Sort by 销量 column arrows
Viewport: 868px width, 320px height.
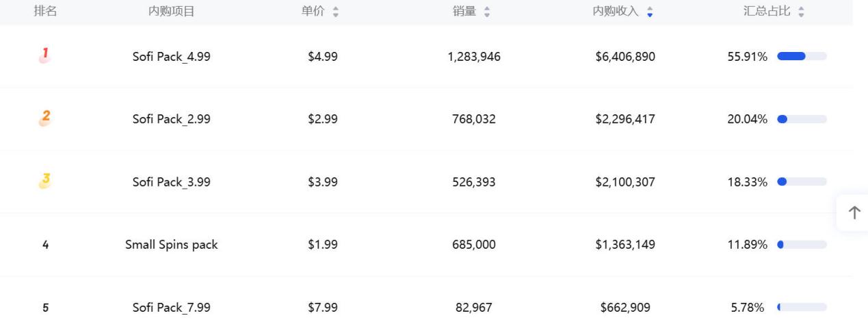click(487, 12)
